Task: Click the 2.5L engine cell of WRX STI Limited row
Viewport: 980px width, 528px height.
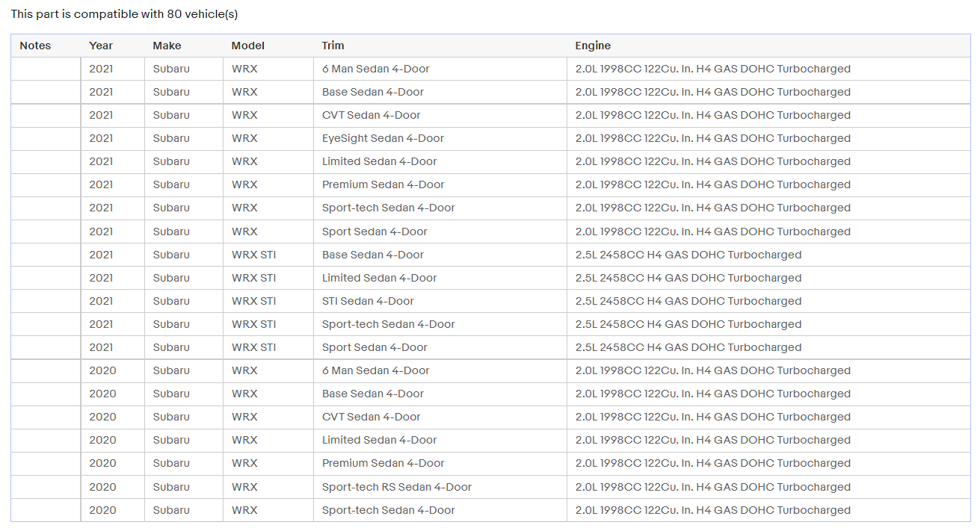Action: 768,278
